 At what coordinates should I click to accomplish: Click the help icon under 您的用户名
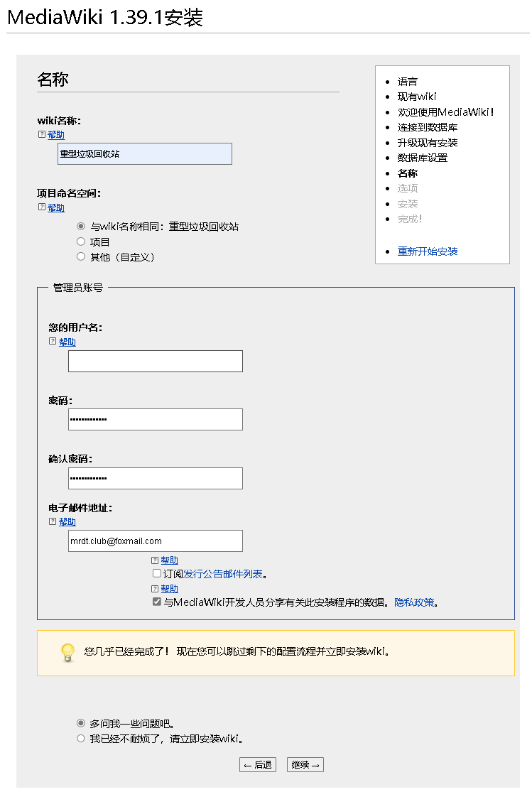[53, 342]
